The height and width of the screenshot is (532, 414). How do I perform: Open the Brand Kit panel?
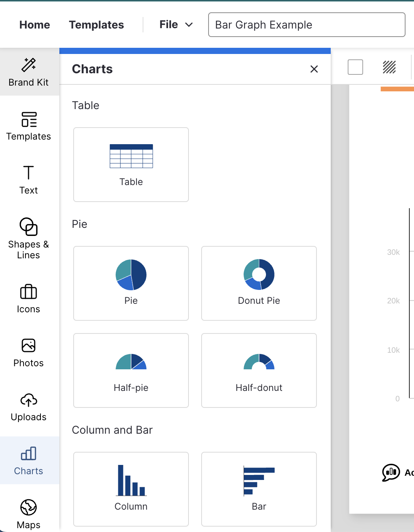pos(29,71)
